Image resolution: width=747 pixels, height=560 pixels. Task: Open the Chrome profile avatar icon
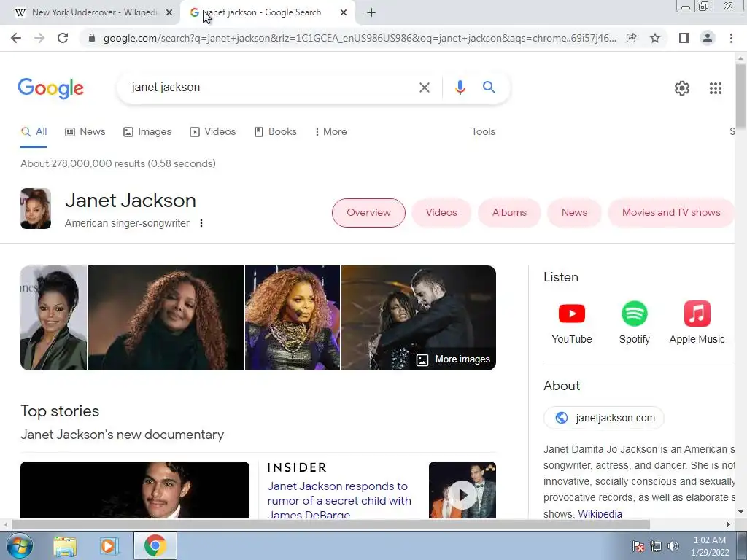[x=708, y=38]
